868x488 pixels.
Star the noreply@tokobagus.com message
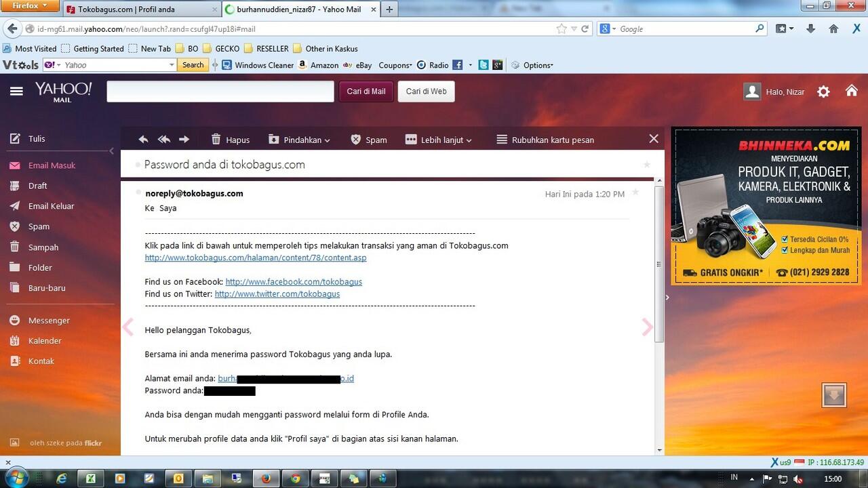(635, 192)
